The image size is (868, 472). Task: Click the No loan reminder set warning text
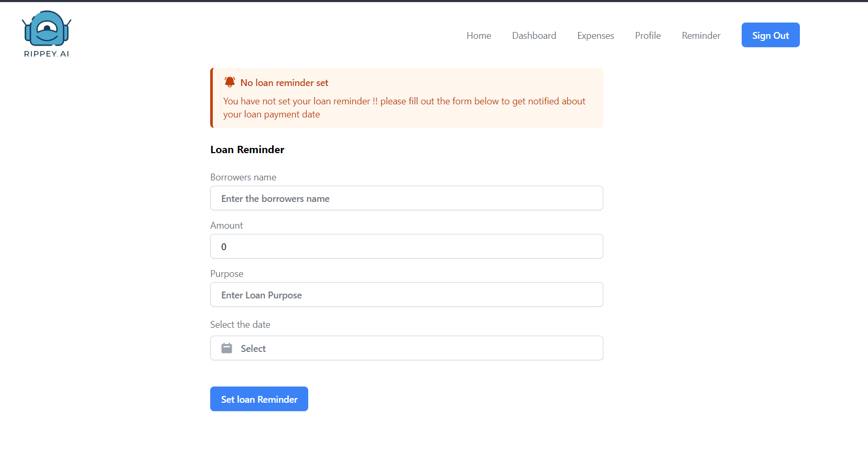(284, 82)
